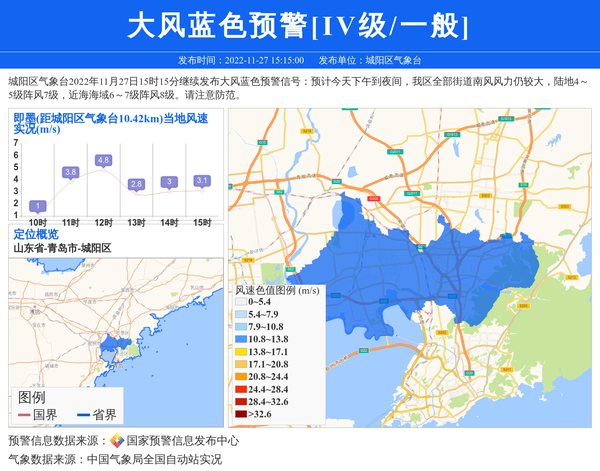Select the 1 wind speed marker at 10时
The height and width of the screenshot is (471, 600).
(37, 206)
